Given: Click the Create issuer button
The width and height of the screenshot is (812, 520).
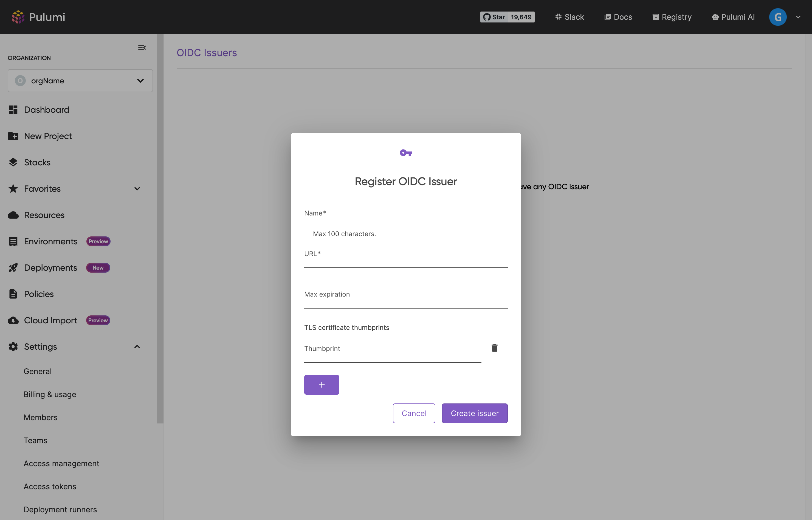Looking at the screenshot, I should (474, 413).
